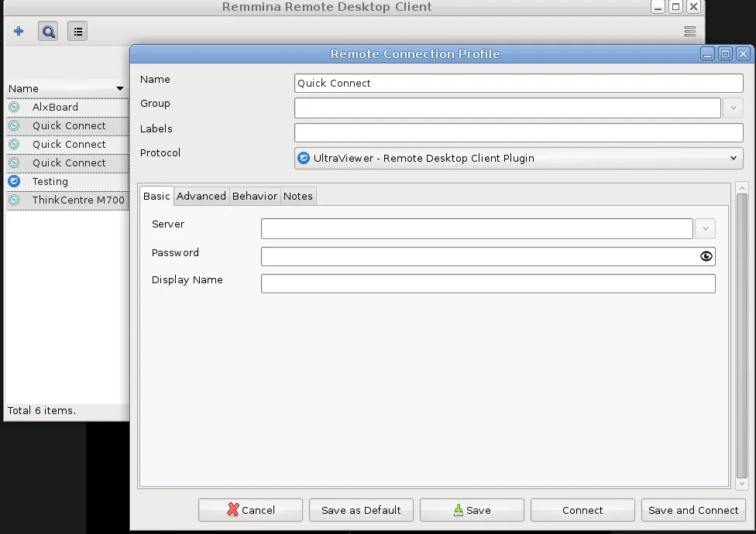Switch to list view in Remmina toolbar
The height and width of the screenshot is (534, 756).
point(77,31)
